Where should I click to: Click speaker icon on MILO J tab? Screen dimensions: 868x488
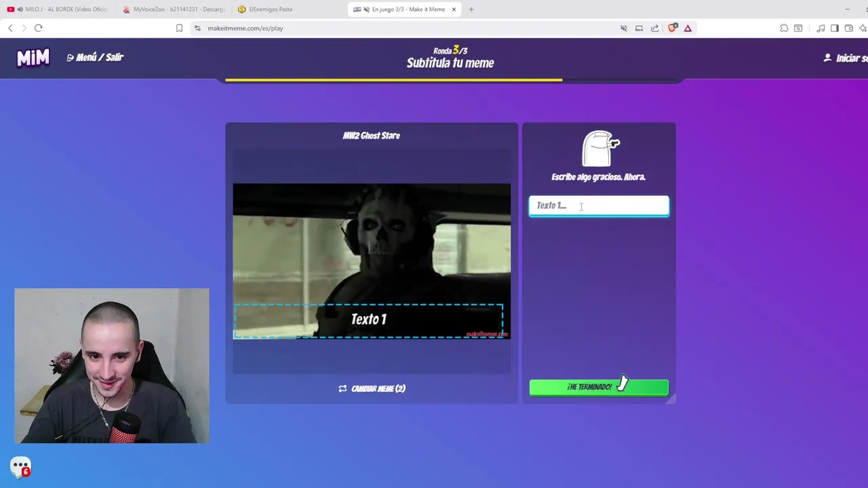[20, 9]
